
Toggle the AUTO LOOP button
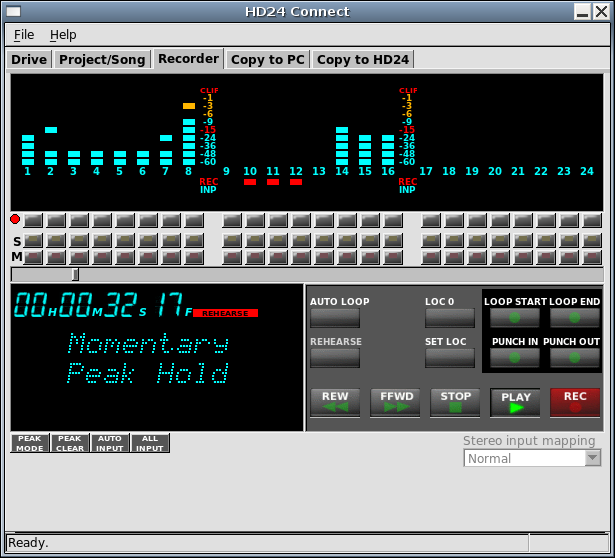point(335,317)
